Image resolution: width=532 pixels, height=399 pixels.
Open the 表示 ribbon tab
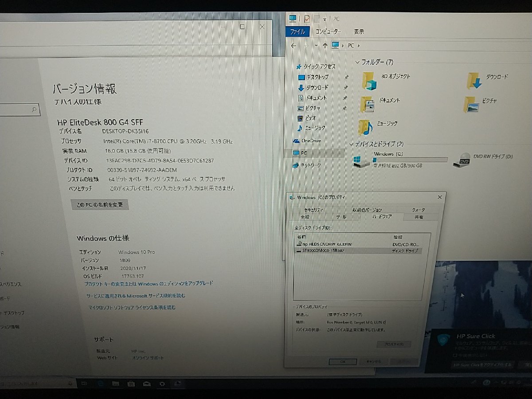pyautogui.click(x=359, y=32)
